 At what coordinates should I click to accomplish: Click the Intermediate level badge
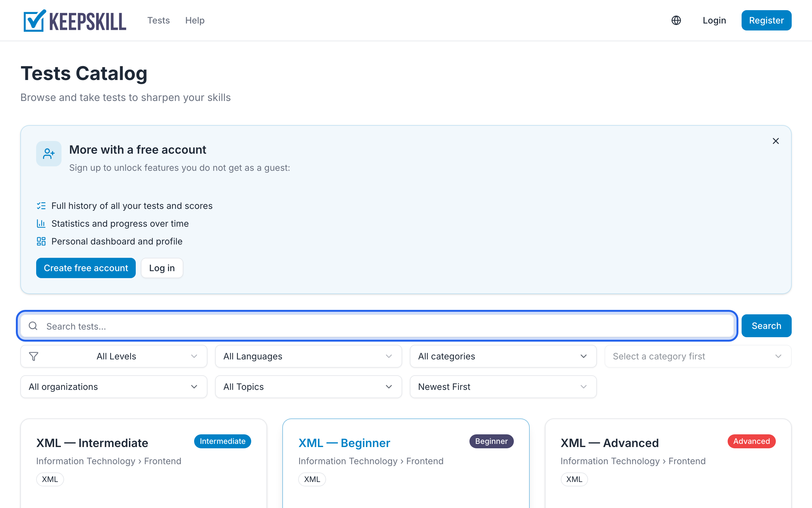tap(222, 441)
